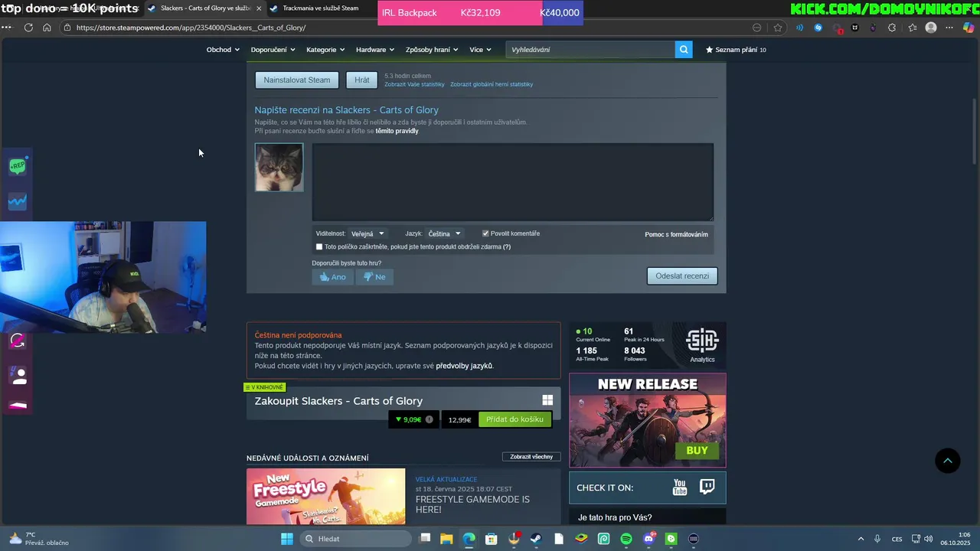Click the SIH Analytics logo
980x551 pixels.
click(x=702, y=344)
